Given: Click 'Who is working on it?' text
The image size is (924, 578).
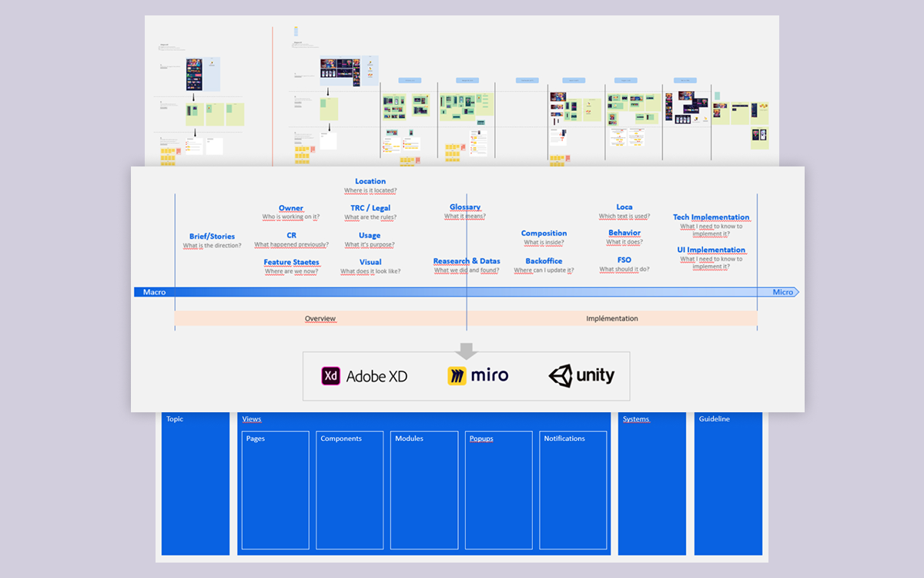Looking at the screenshot, I should pyautogui.click(x=291, y=217).
